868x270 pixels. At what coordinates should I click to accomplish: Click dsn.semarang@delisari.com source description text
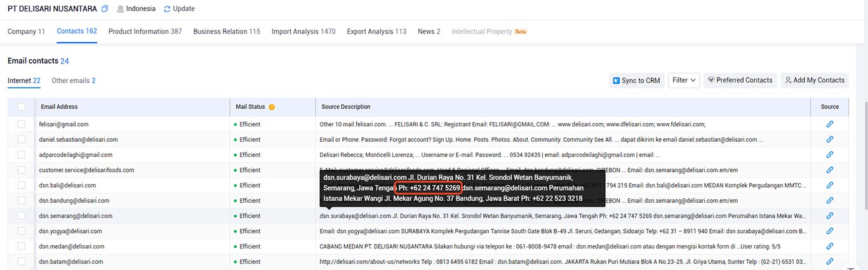[x=563, y=216]
